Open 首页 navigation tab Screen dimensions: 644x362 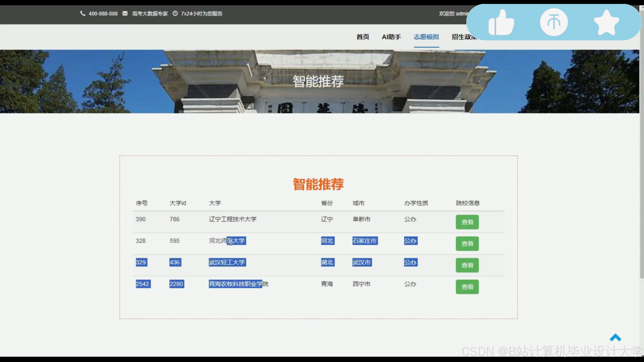362,37
